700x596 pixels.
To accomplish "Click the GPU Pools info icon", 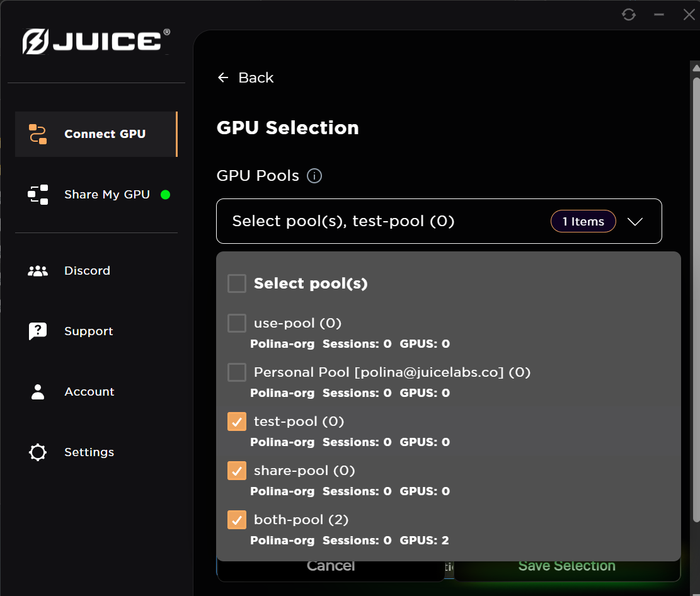I will tap(314, 176).
